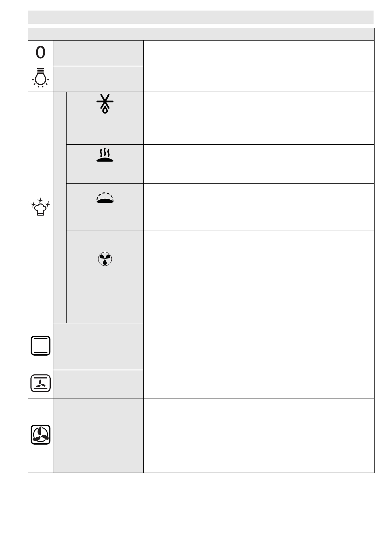Click the table's blank title row
This screenshot has height=555, width=392.
pyautogui.click(x=201, y=34)
